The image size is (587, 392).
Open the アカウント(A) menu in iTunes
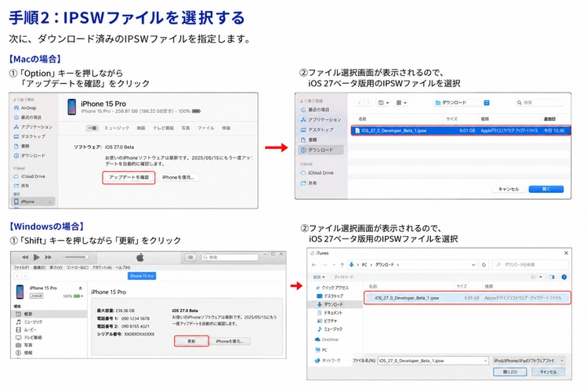(102, 267)
